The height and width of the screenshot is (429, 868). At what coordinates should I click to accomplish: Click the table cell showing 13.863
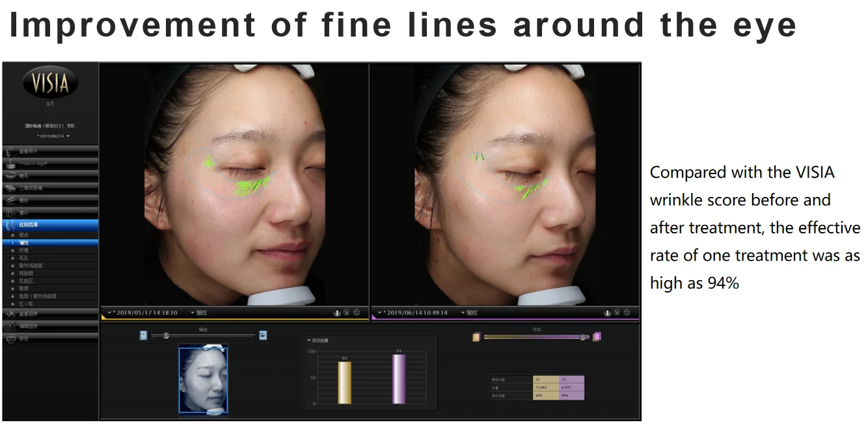(x=545, y=387)
